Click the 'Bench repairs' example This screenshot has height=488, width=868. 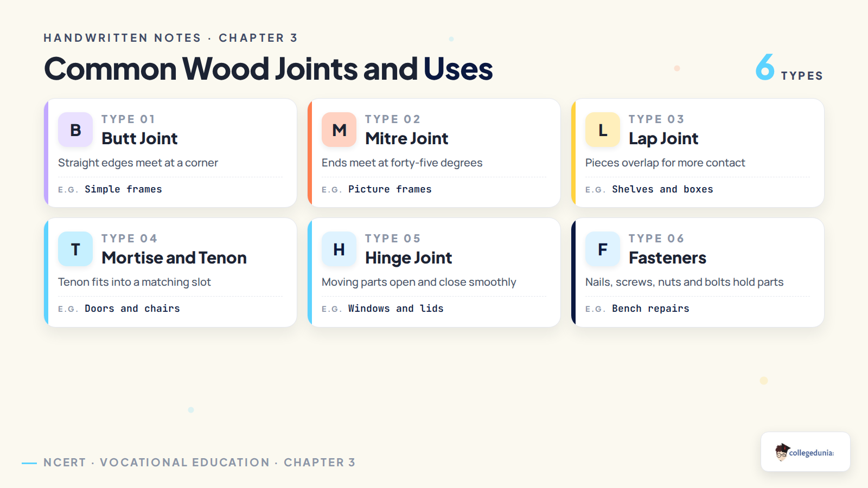(650, 309)
